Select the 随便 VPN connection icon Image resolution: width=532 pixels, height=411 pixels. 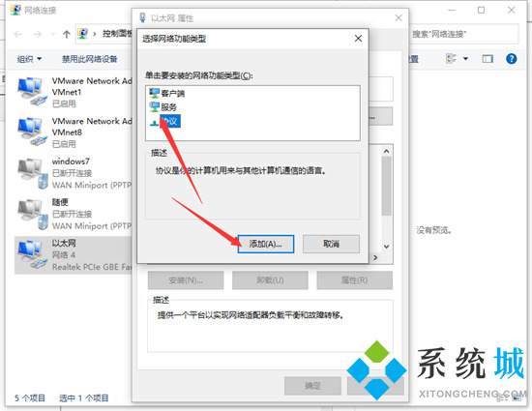pos(33,215)
